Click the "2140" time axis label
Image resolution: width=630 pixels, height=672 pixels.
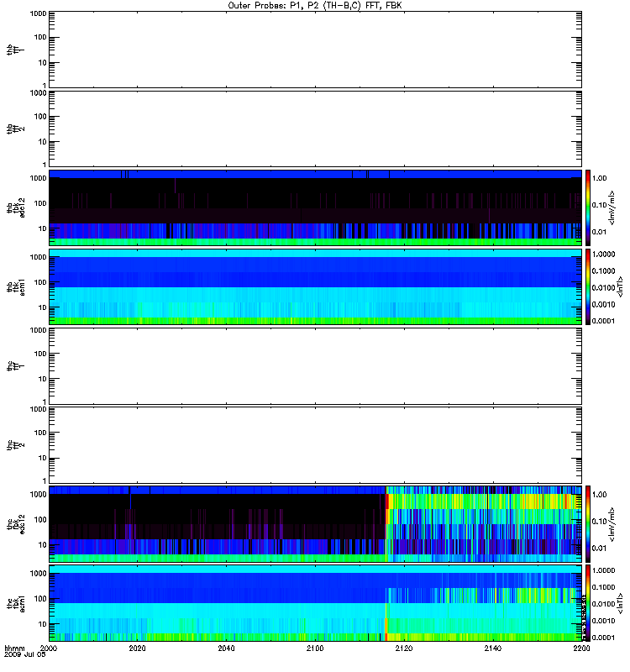(493, 648)
